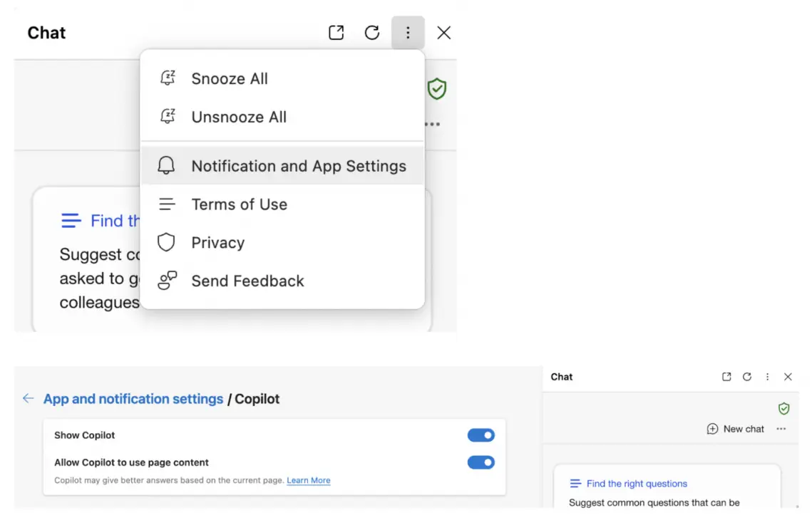The width and height of the screenshot is (812, 520).
Task: Open chat in new window, top panel
Action: point(336,33)
